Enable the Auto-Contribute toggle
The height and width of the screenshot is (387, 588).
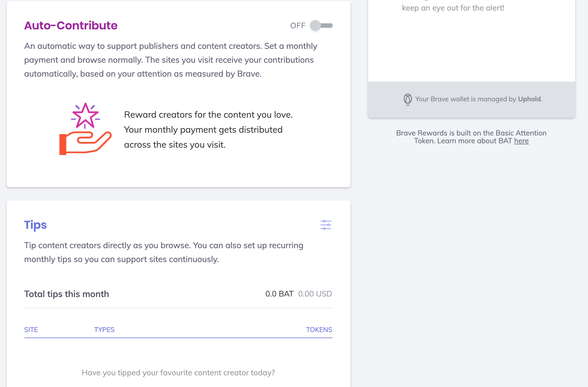[x=321, y=26]
